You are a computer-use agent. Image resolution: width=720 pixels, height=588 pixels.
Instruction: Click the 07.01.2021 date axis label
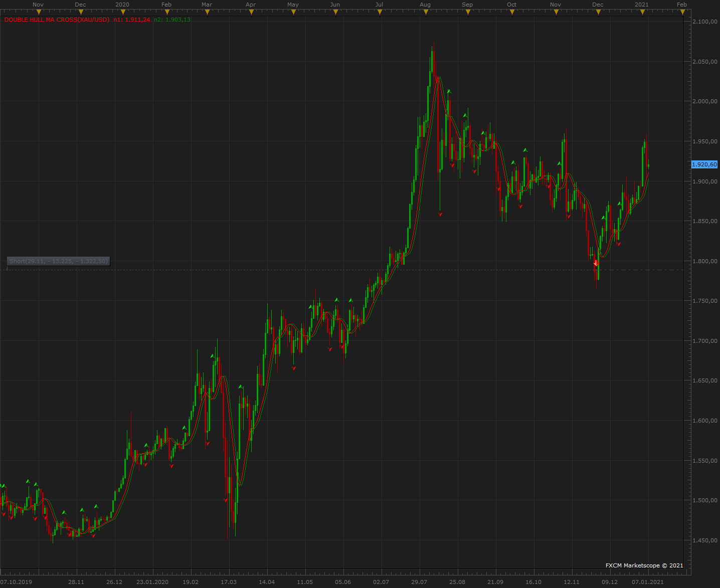(x=648, y=582)
